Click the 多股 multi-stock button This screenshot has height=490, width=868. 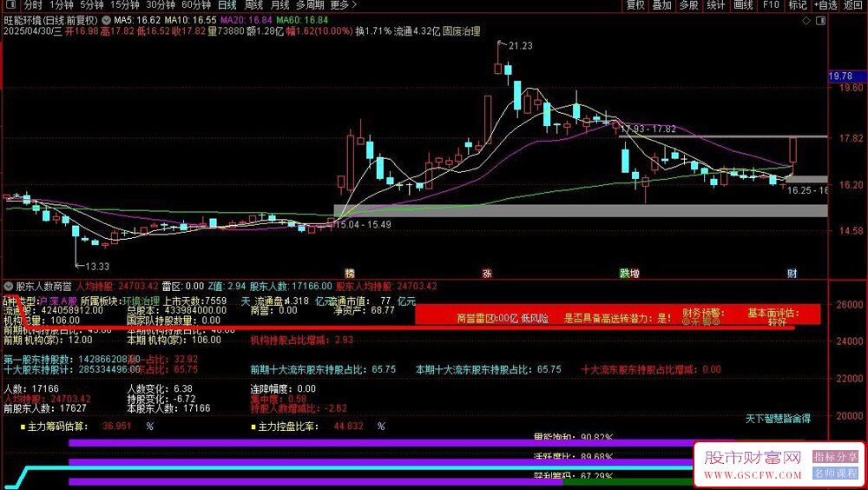coord(688,5)
